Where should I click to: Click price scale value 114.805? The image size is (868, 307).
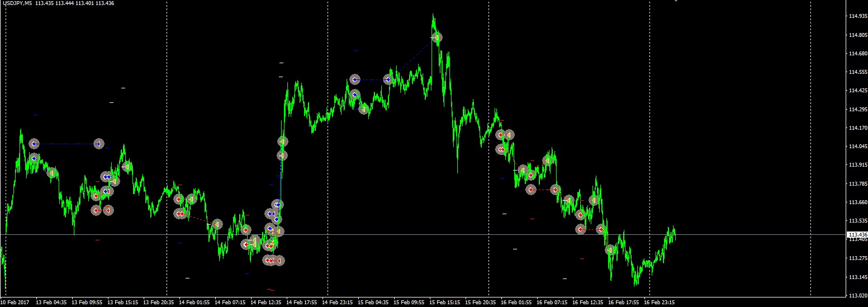(857, 35)
